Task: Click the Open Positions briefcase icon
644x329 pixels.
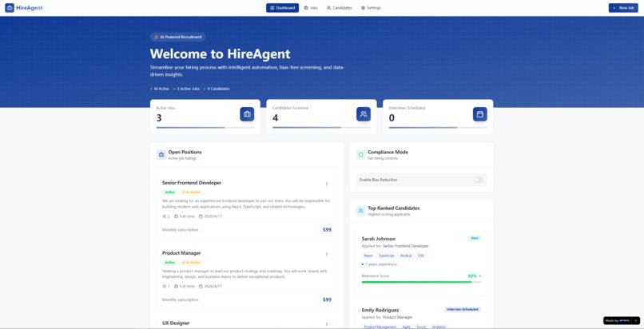Action: click(161, 155)
